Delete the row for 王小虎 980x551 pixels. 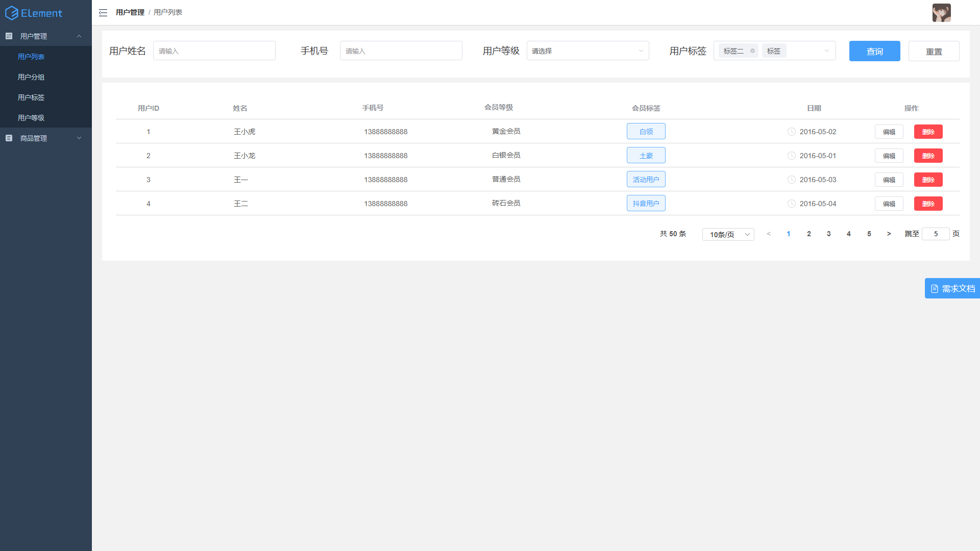click(x=928, y=132)
